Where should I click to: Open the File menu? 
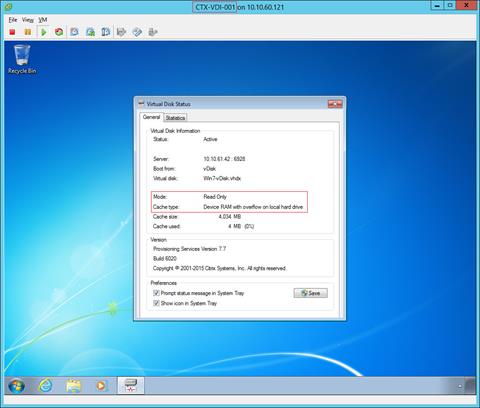point(13,20)
